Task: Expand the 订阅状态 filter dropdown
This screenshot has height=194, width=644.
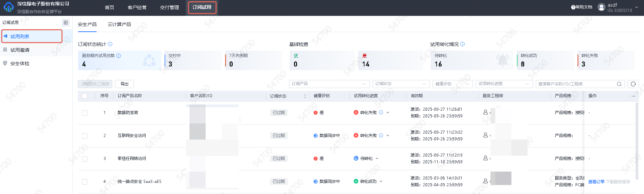Action: (401, 84)
